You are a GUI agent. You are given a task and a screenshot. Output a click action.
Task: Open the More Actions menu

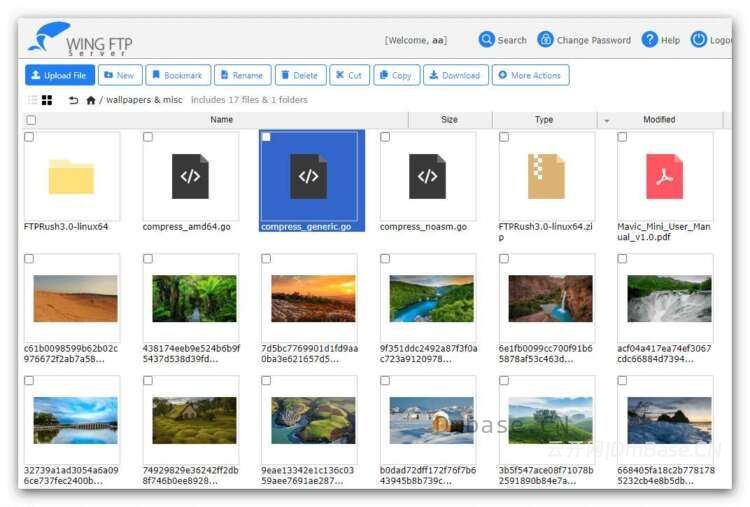tap(530, 75)
